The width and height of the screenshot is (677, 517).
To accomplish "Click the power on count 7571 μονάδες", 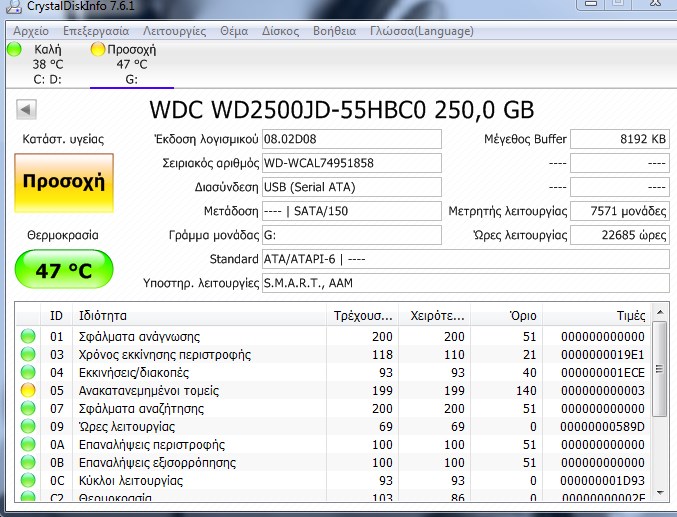I will (x=620, y=211).
